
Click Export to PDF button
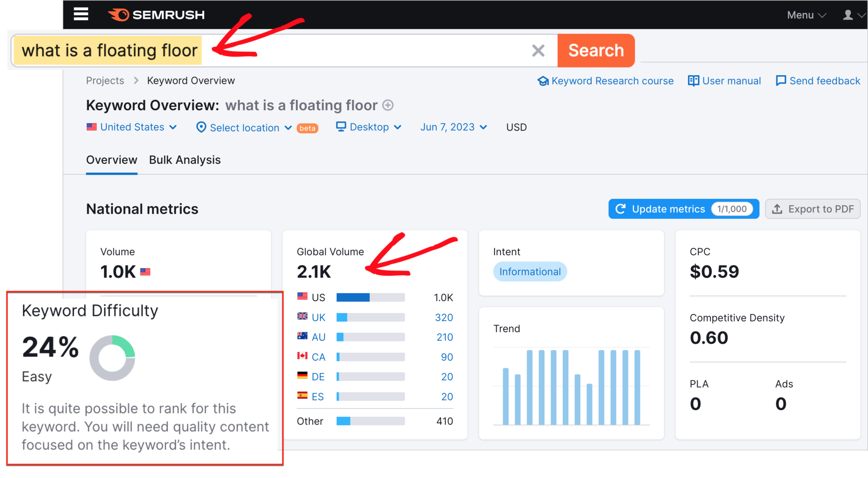point(812,209)
